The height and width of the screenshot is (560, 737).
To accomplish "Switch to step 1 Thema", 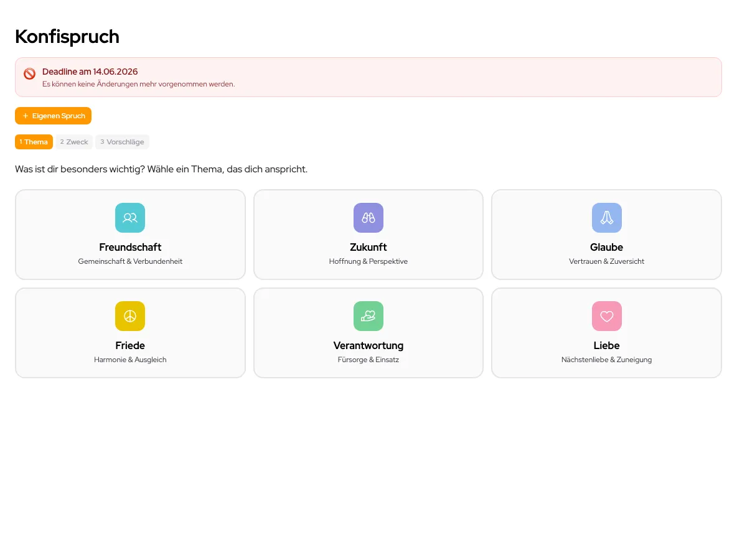I will click(34, 142).
